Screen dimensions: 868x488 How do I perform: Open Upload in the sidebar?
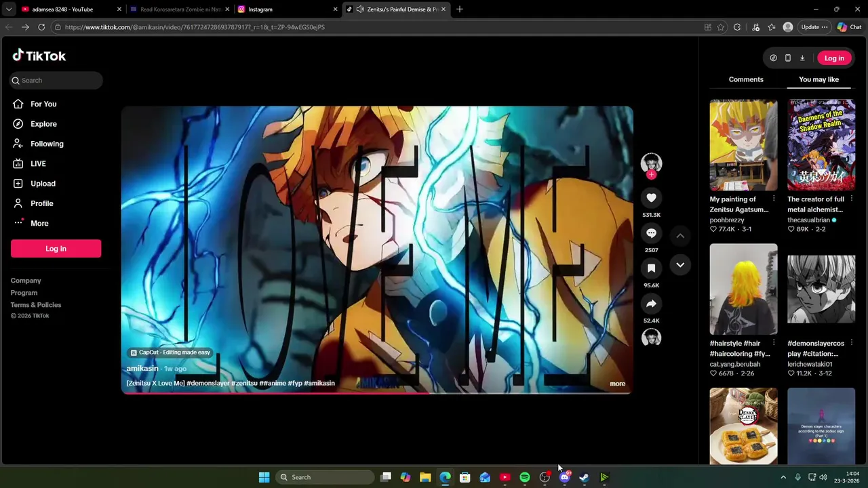point(43,184)
